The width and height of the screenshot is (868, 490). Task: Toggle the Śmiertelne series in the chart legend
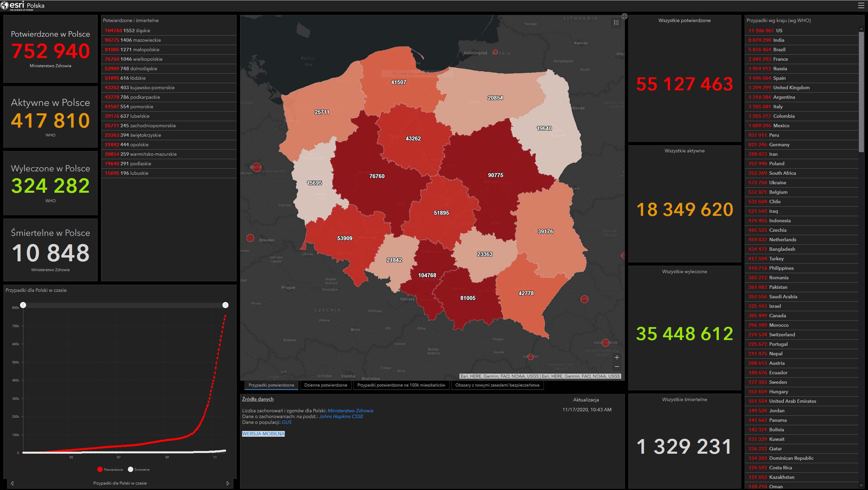coord(139,470)
